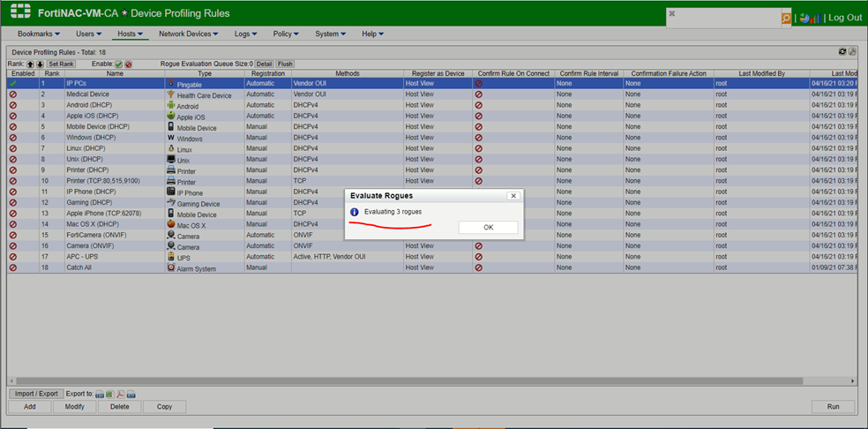The width and height of the screenshot is (868, 429).
Task: Click the move rank up arrow
Action: pyautogui.click(x=30, y=64)
